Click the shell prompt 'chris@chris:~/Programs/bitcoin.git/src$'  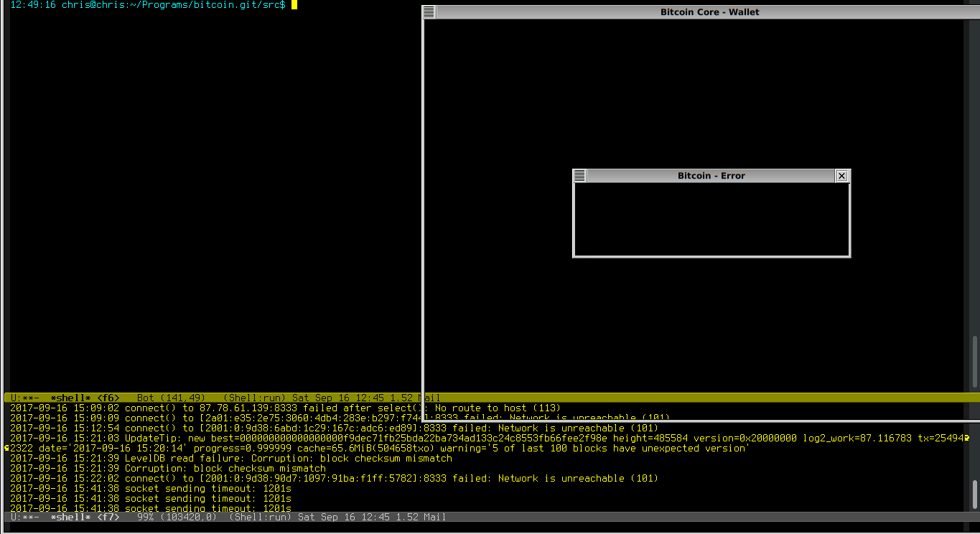tap(174, 5)
